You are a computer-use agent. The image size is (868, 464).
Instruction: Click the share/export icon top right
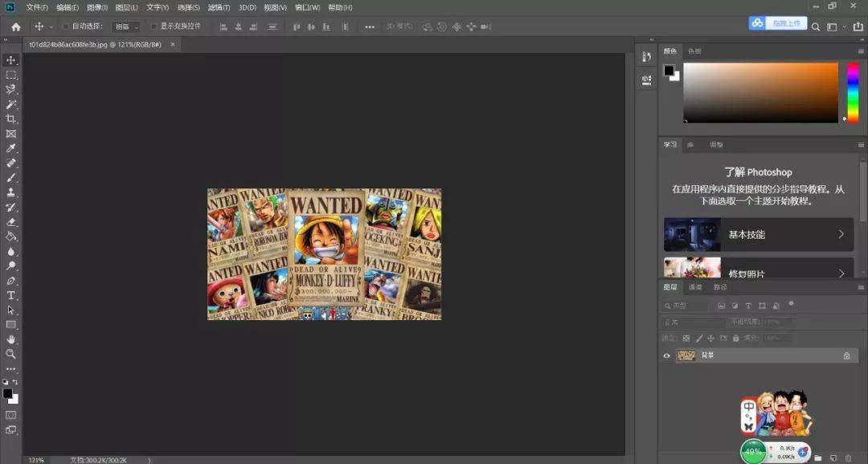[x=858, y=27]
